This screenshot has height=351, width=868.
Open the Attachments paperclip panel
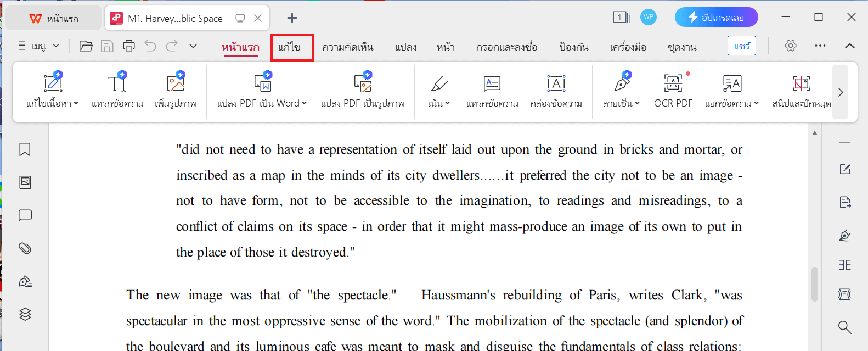coord(25,248)
